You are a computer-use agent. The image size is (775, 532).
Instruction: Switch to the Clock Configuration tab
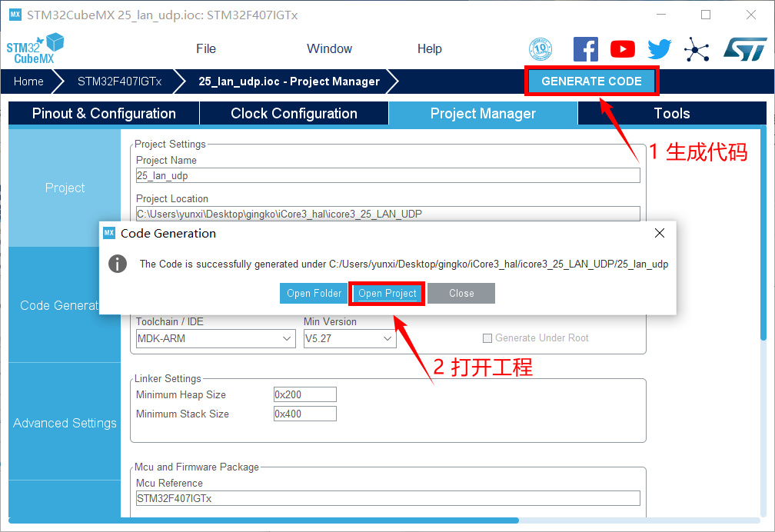pos(294,114)
